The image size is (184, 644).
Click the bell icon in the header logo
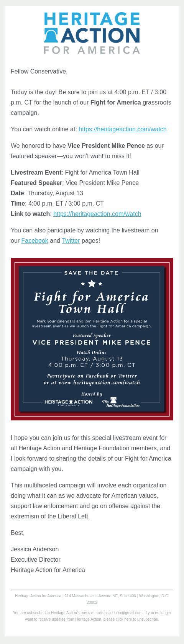tap(51, 36)
